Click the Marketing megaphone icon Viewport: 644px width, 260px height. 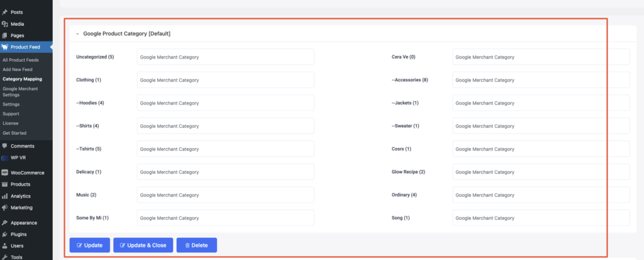point(5,208)
